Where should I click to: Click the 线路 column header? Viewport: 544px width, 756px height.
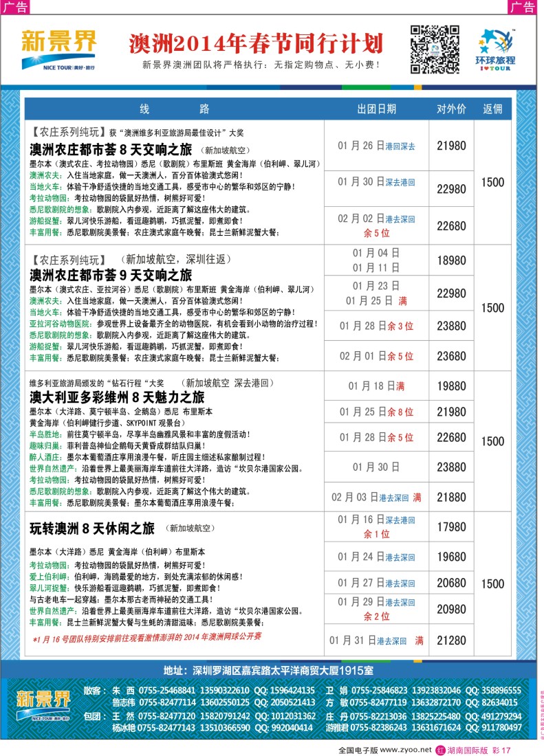(x=174, y=109)
